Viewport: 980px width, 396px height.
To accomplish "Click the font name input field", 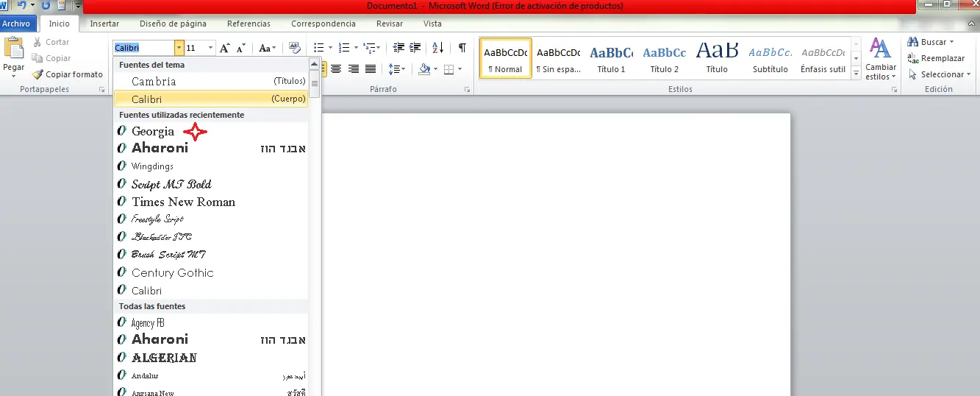I will tap(143, 48).
